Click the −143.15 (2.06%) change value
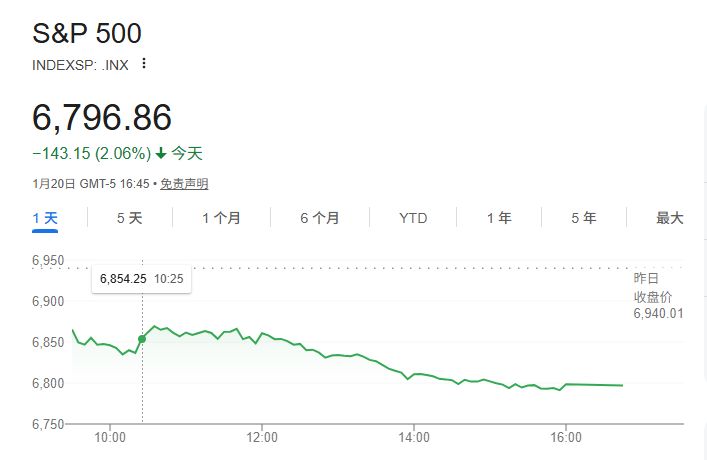The height and width of the screenshot is (460, 707). coord(92,154)
